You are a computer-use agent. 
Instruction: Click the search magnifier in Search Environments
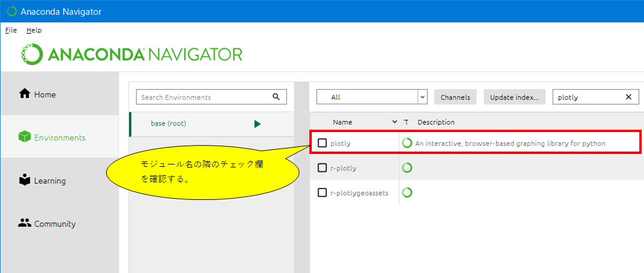(276, 97)
